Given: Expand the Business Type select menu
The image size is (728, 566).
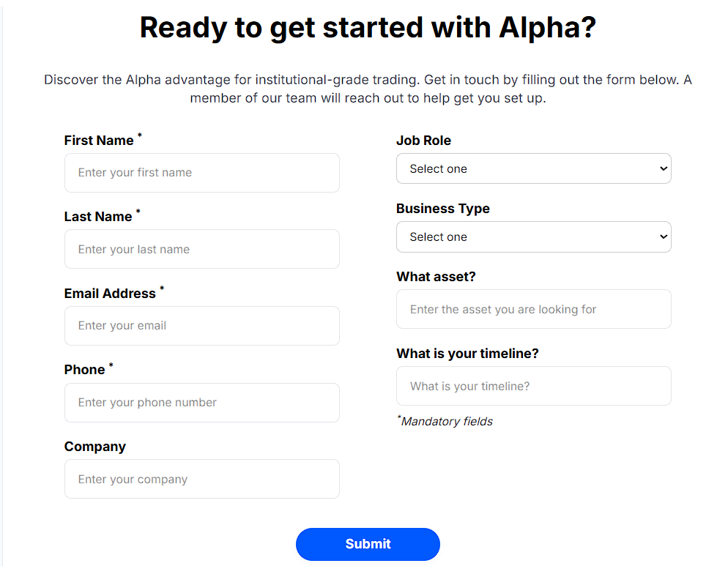Looking at the screenshot, I should tap(533, 237).
